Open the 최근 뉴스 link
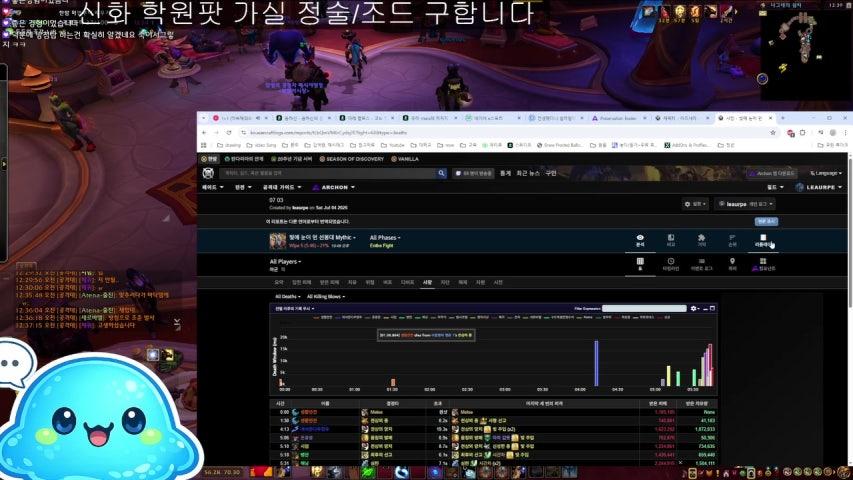Screen dimensions: 853x480 (x=528, y=173)
